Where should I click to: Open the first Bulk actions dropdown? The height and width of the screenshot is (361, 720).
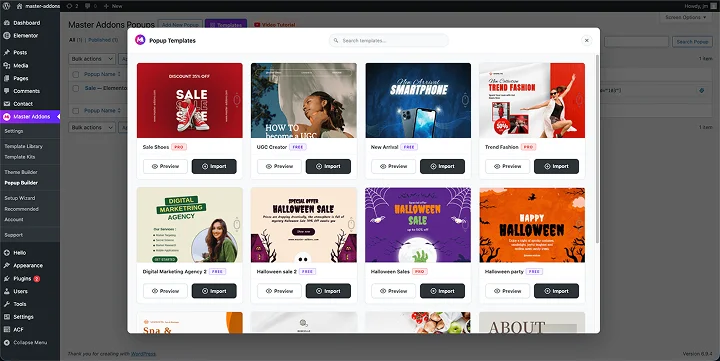pyautogui.click(x=92, y=59)
